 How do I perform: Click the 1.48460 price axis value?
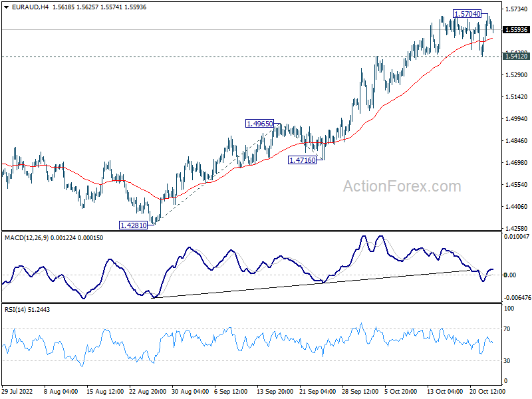pos(517,141)
